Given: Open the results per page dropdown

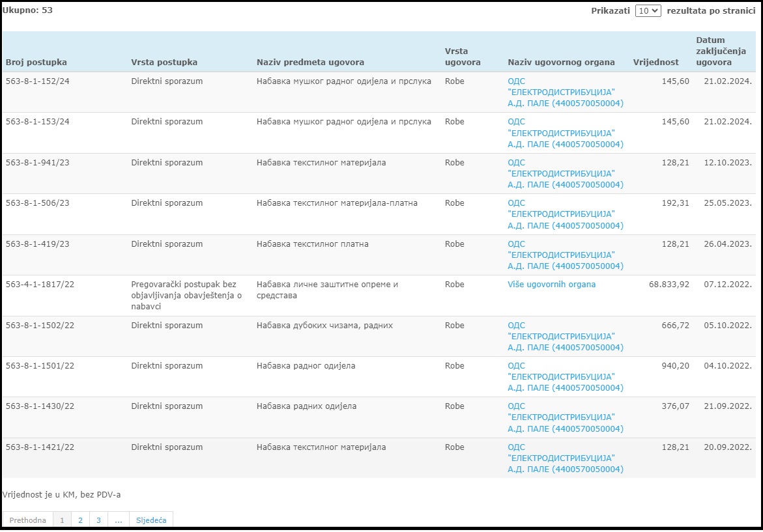Looking at the screenshot, I should 648,10.
